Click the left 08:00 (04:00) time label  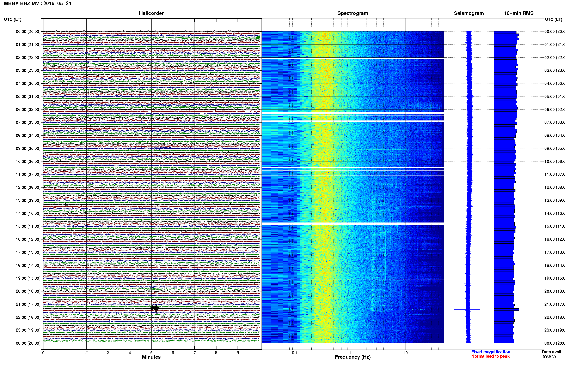pos(28,135)
